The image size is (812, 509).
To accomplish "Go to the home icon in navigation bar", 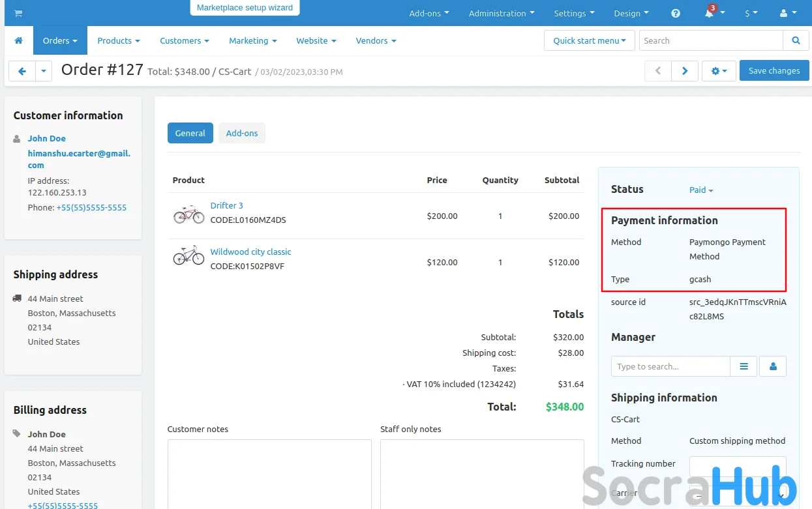I will click(x=18, y=40).
